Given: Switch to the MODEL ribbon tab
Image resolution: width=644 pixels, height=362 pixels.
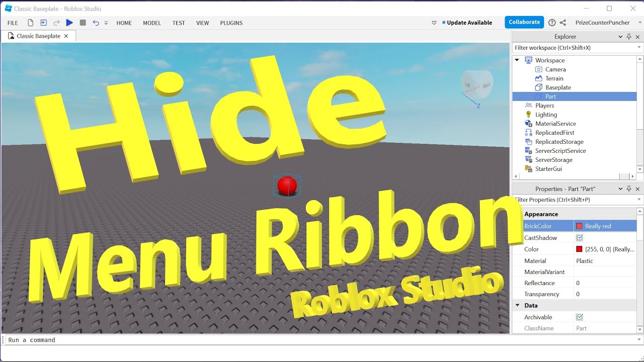Looking at the screenshot, I should [x=152, y=23].
